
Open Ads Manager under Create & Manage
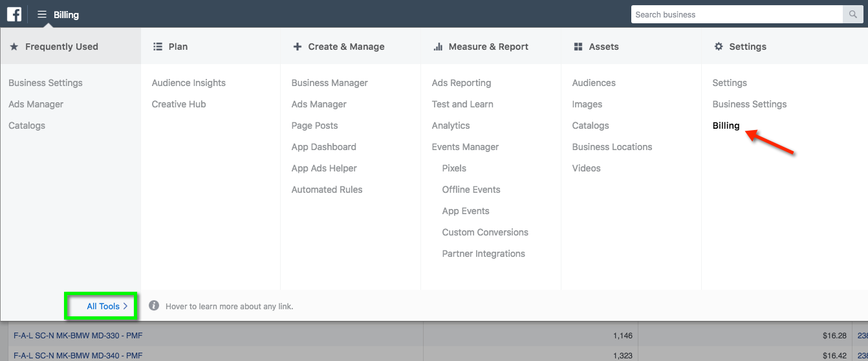pos(319,104)
